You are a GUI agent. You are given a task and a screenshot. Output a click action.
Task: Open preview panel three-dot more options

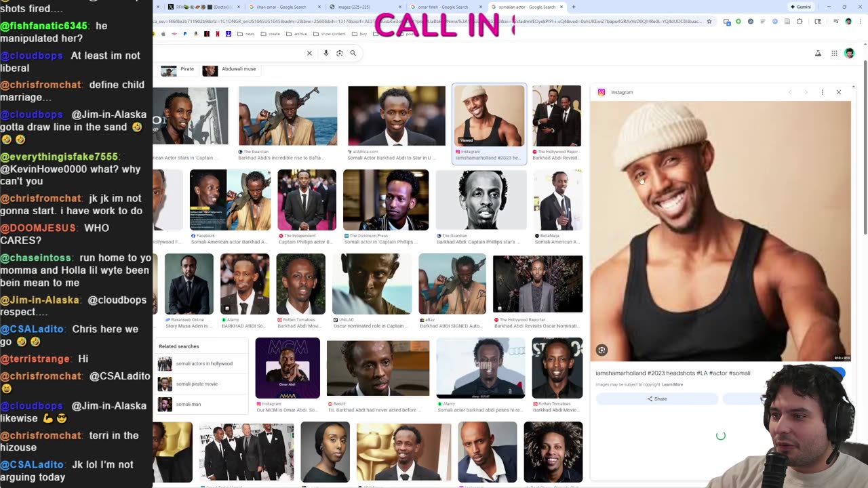pos(822,92)
